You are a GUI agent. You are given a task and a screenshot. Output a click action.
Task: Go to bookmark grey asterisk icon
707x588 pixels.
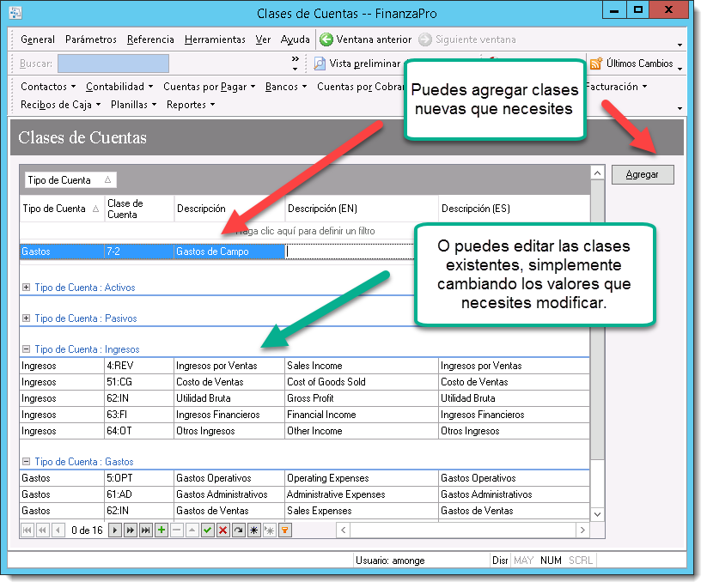(x=269, y=530)
